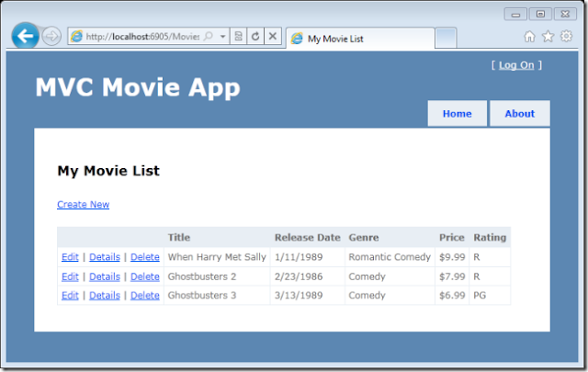Screen dimensions: 588x372
Task: Toggle the compatibility view icon
Action: (238, 37)
